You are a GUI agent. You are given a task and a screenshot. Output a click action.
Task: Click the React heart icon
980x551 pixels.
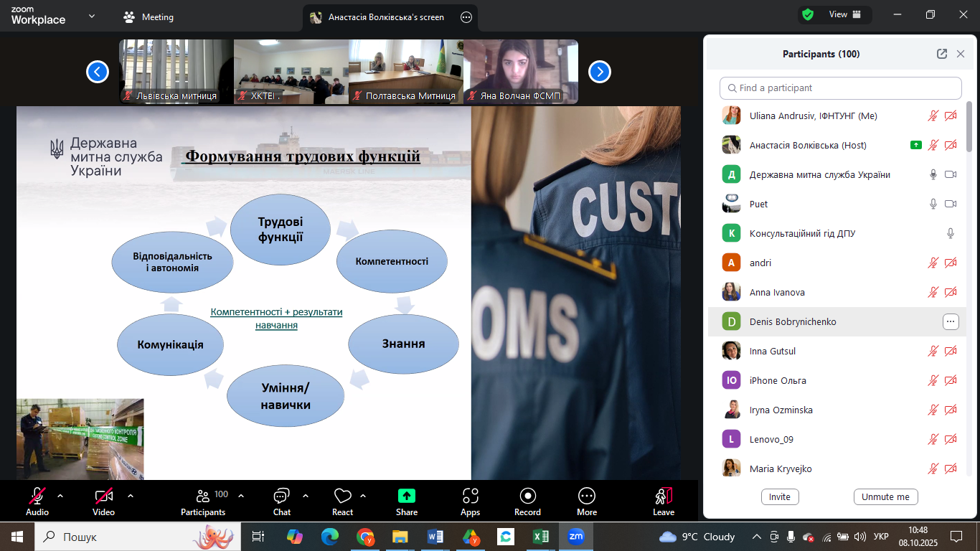pyautogui.click(x=342, y=496)
